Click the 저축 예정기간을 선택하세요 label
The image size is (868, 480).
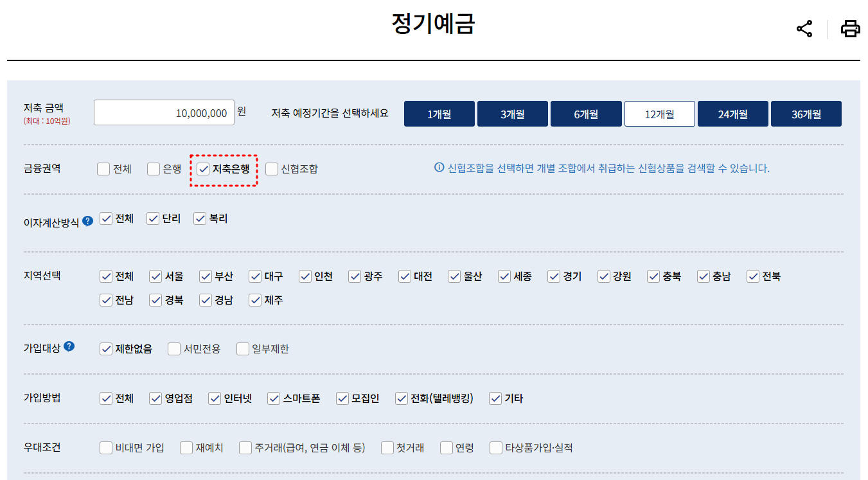tap(330, 113)
